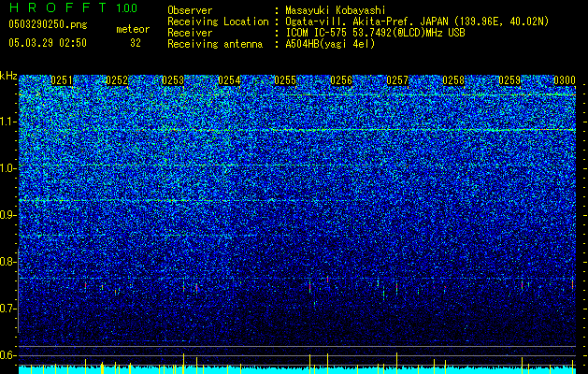Image resolution: width=588 pixels, height=374 pixels.
Task: Click the Ogata-vill. Akita-Pref. JAPAN location text
Action: [x=417, y=22]
